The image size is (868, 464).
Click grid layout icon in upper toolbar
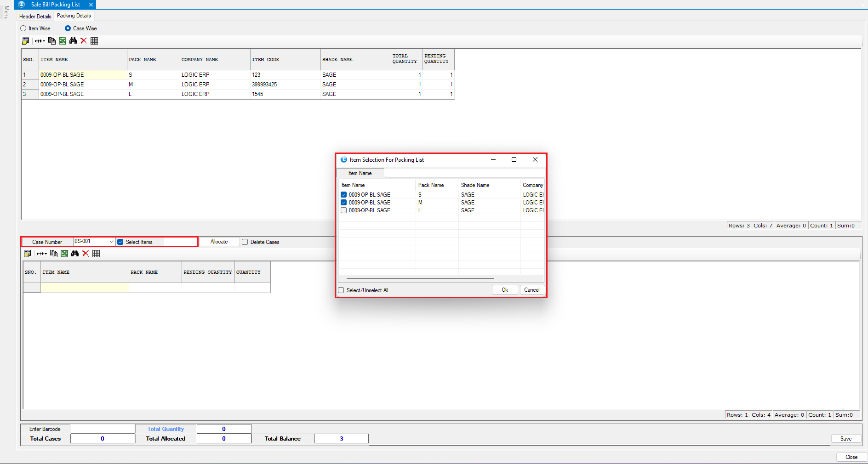pyautogui.click(x=94, y=41)
